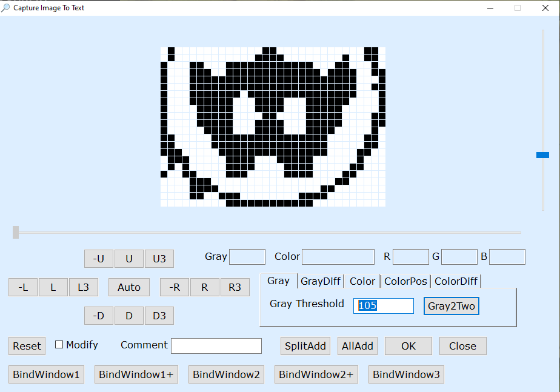Click the Reset button

click(x=27, y=346)
